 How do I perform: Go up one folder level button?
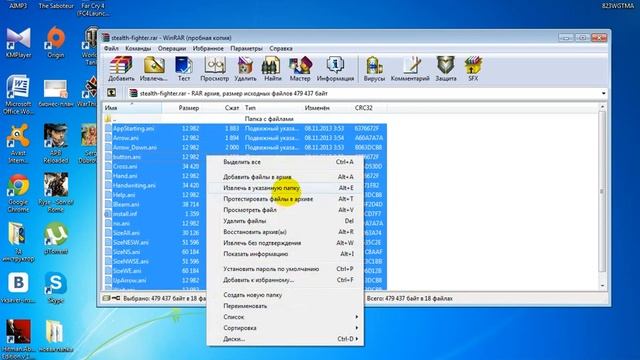(111, 93)
